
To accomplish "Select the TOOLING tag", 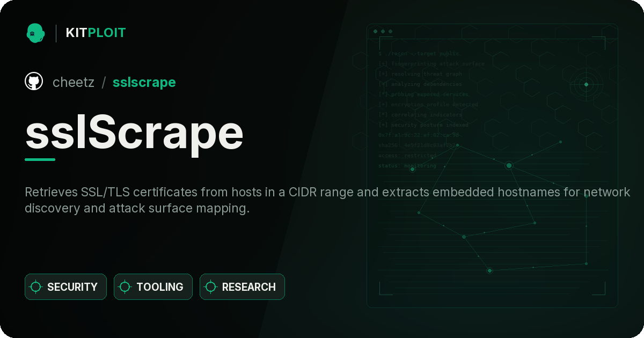I will (153, 287).
